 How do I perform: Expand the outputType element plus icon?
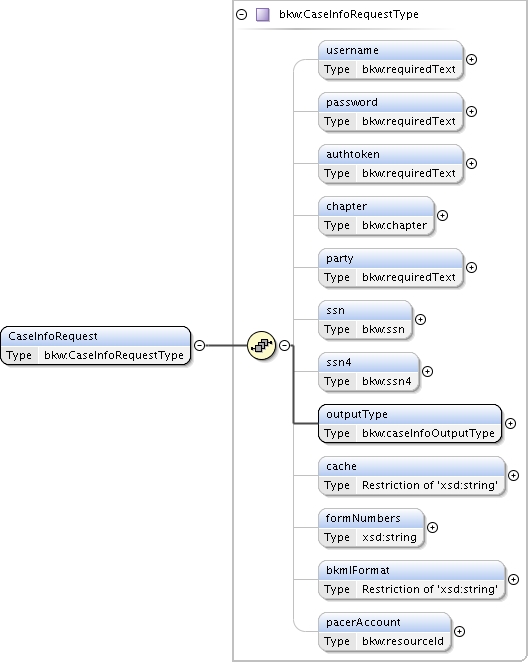pyautogui.click(x=510, y=424)
